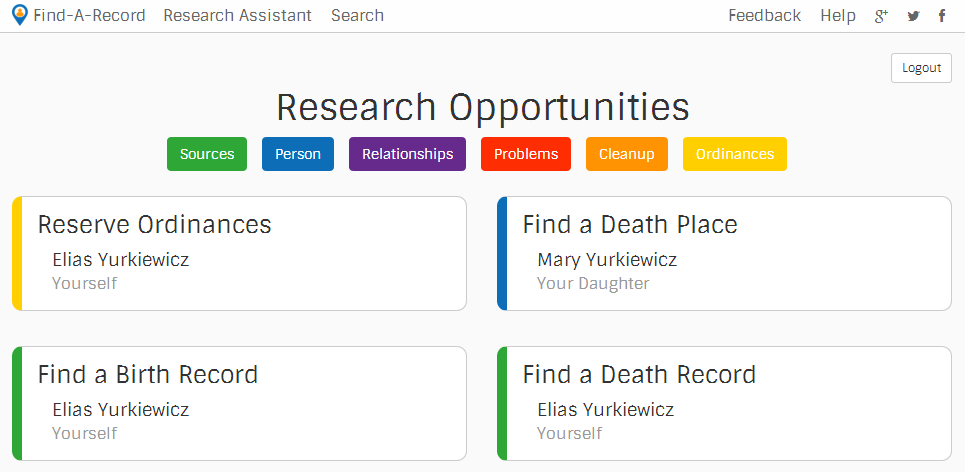Open the Find a Birth Record card

point(240,403)
